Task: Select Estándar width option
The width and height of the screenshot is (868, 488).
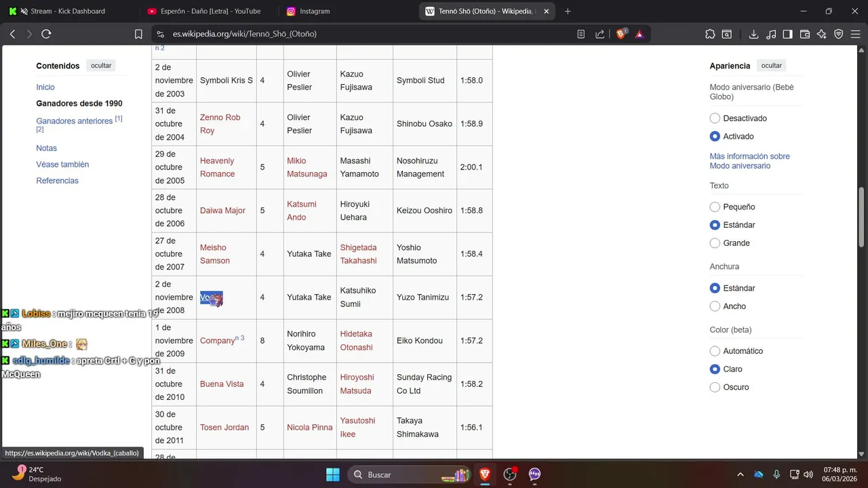Action: coord(715,288)
